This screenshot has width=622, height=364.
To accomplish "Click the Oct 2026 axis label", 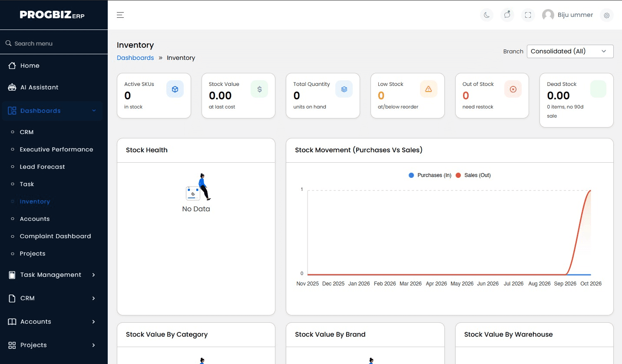I will tap(591, 284).
